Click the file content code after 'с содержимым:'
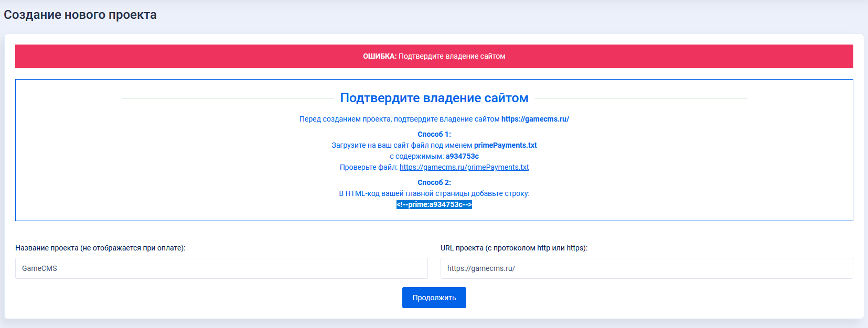The image size is (868, 328). [462, 156]
